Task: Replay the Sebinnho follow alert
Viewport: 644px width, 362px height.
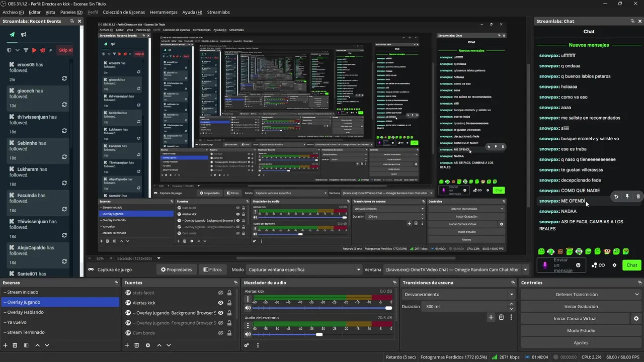Action: [64, 157]
